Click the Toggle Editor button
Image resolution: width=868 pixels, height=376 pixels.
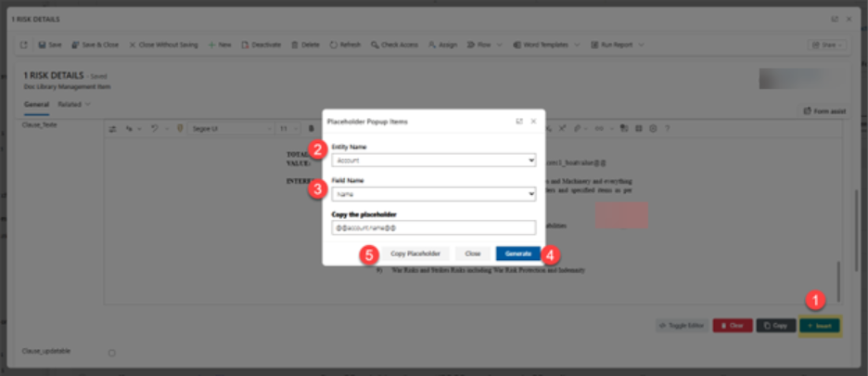click(x=682, y=326)
